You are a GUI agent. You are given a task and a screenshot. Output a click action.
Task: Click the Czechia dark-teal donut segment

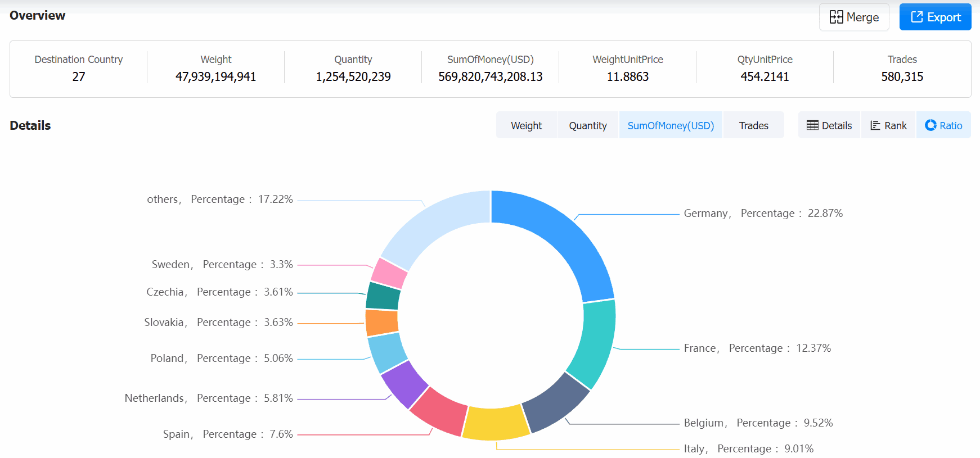(384, 296)
